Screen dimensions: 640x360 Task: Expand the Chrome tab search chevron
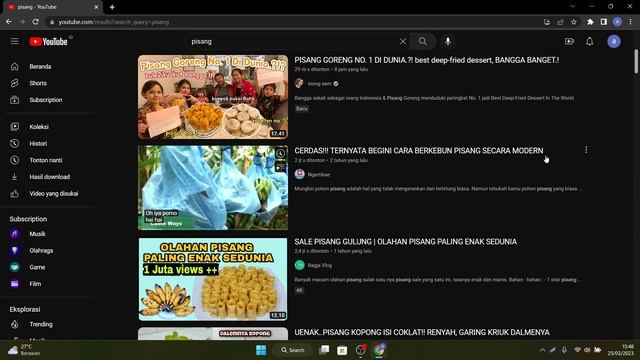573,7
